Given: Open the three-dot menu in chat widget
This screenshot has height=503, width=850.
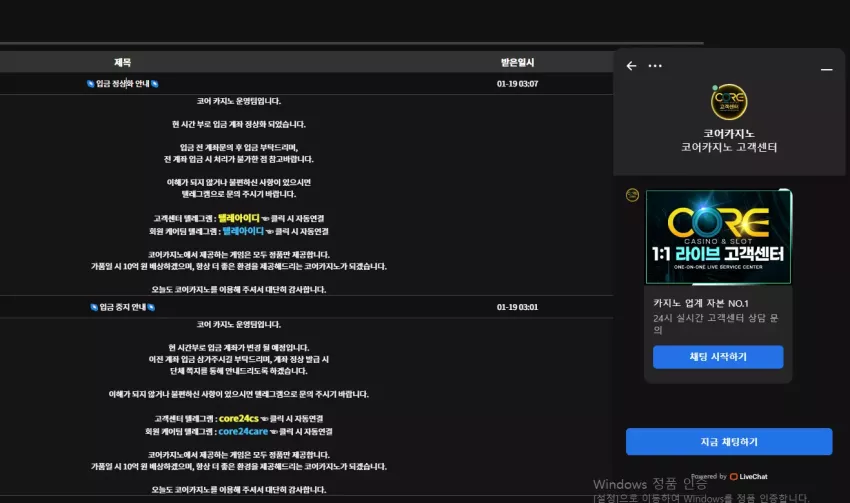Looking at the screenshot, I should (655, 66).
